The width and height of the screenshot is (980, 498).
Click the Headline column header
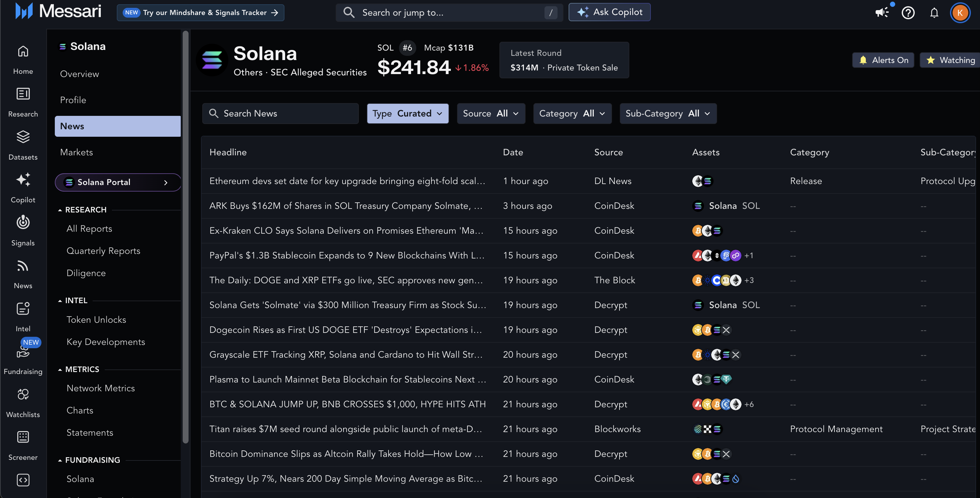[228, 152]
